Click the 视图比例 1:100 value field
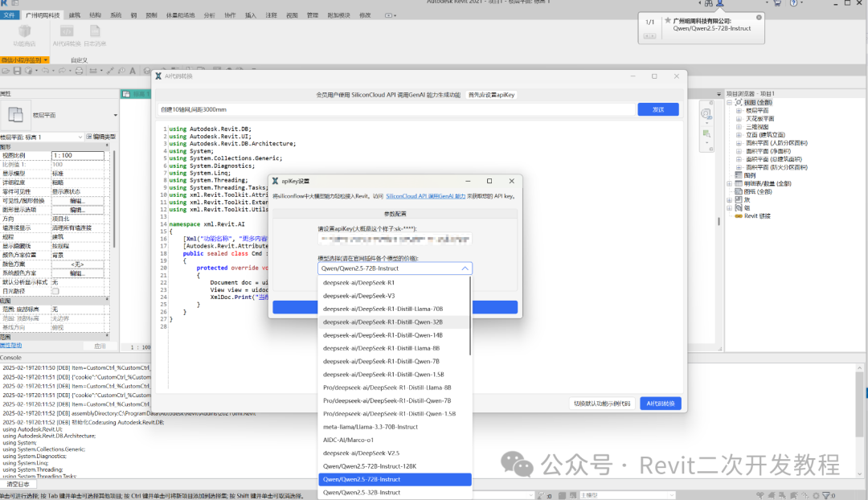868x500 pixels. pos(77,156)
